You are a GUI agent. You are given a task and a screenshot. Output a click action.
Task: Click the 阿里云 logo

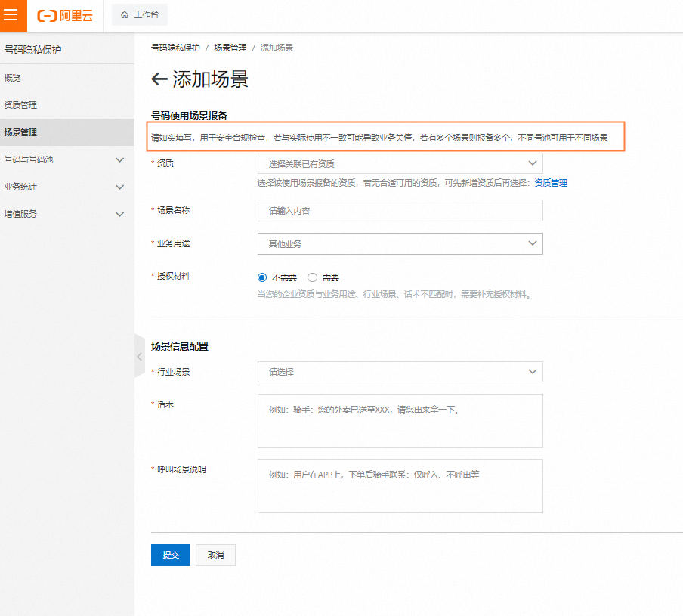click(65, 16)
